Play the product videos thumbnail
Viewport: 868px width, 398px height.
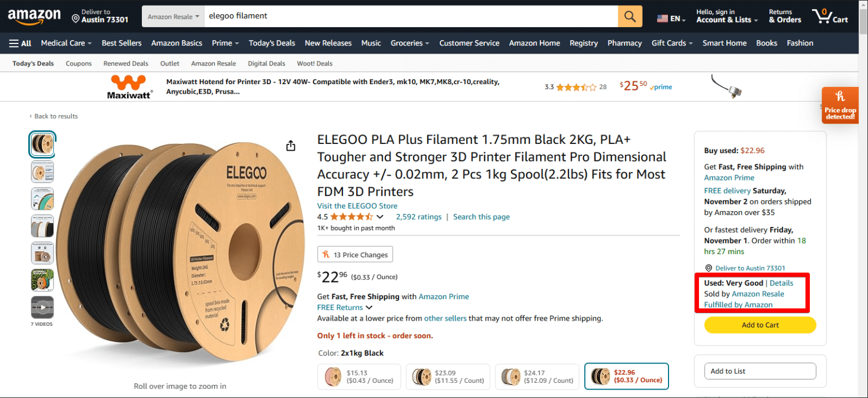(42, 307)
